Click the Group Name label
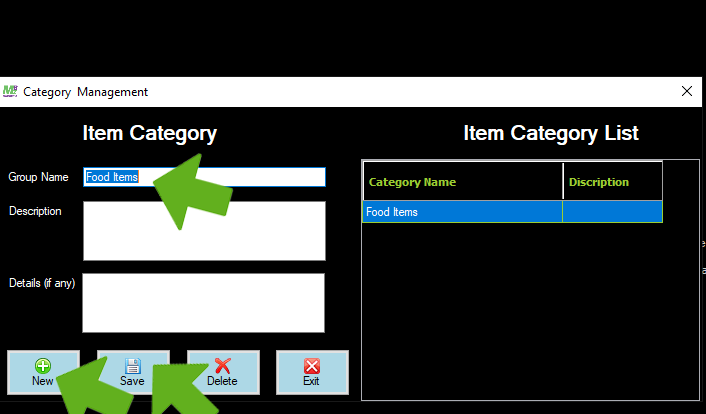The width and height of the screenshot is (706, 414). coord(38,177)
